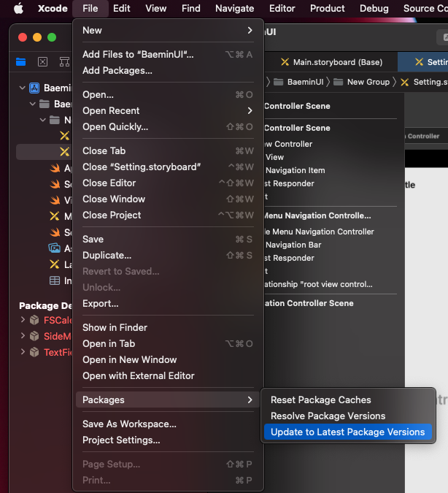Choose Add Packages… menu item
The width and height of the screenshot is (448, 493).
168,70
